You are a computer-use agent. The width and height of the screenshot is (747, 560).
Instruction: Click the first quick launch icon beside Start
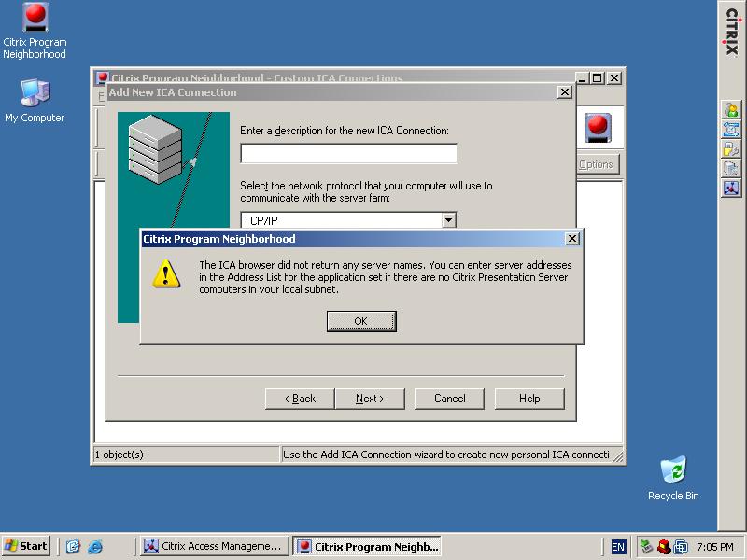[x=73, y=546]
